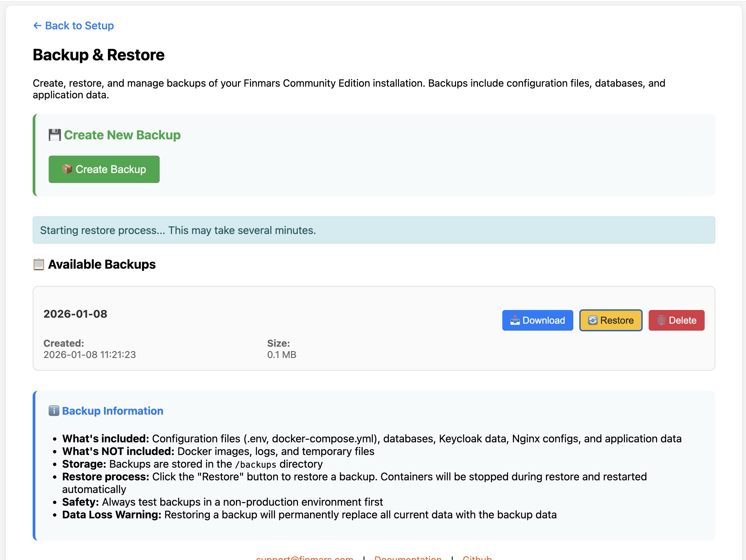The image size is (746, 560).
Task: Click the back arrow icon beside Back to Setup
Action: pyautogui.click(x=37, y=26)
